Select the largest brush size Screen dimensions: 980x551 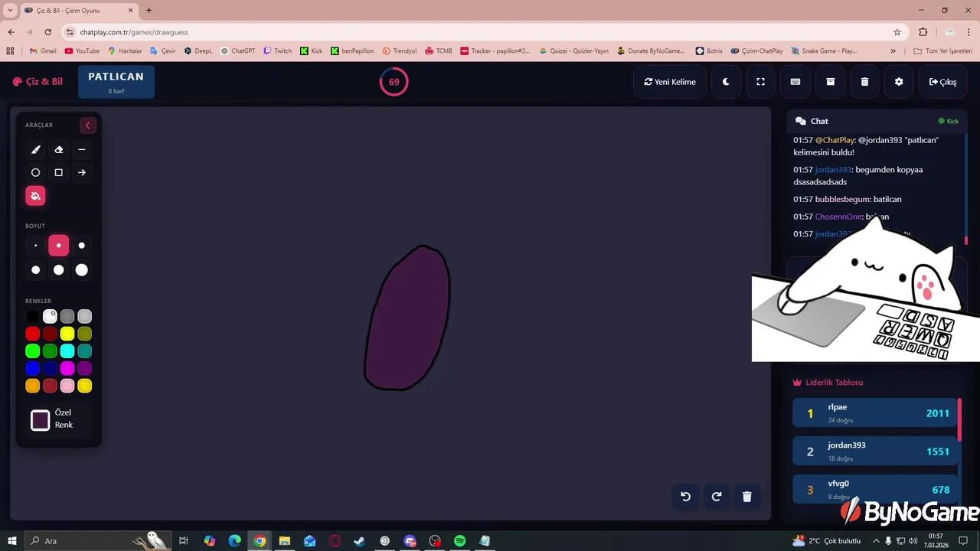[x=81, y=270]
